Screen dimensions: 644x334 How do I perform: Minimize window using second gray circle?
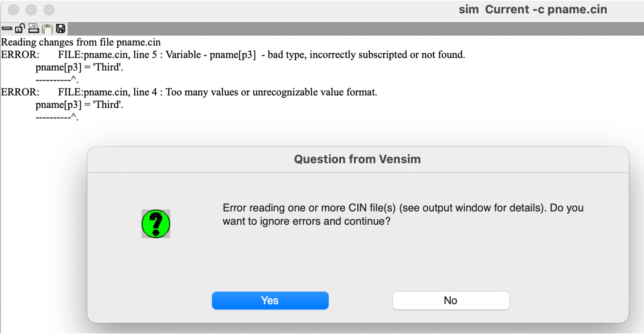pos(31,9)
